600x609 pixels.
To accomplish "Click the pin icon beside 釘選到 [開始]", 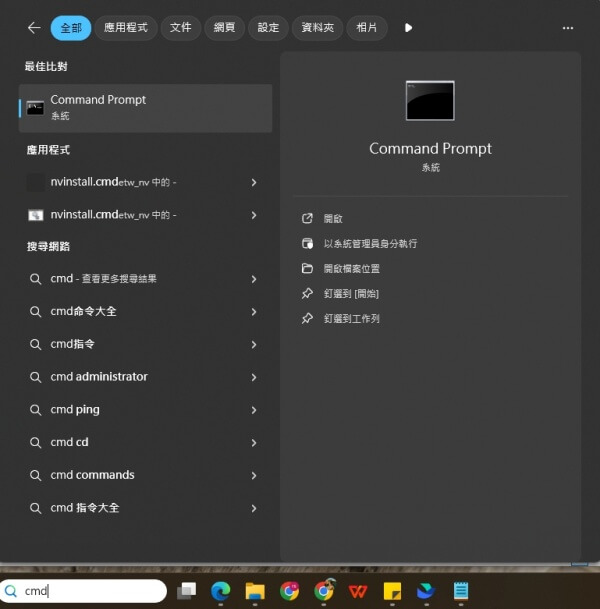I will pos(307,293).
